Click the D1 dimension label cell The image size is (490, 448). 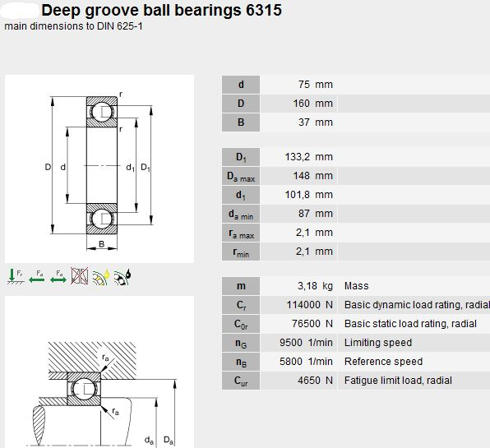(x=241, y=157)
